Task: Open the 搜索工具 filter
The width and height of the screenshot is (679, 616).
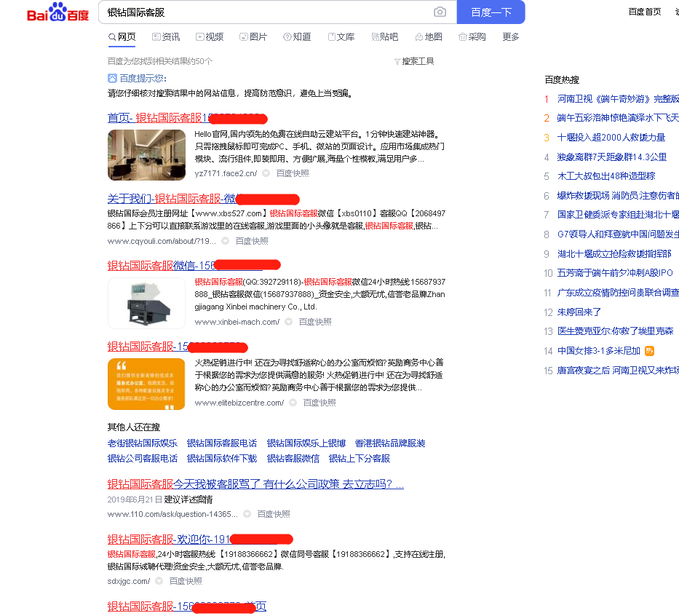Action: (x=413, y=61)
